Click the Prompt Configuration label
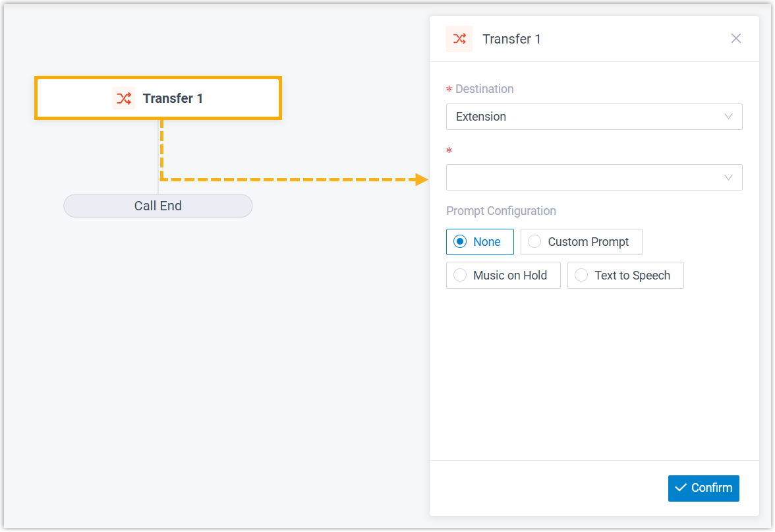 pos(501,211)
